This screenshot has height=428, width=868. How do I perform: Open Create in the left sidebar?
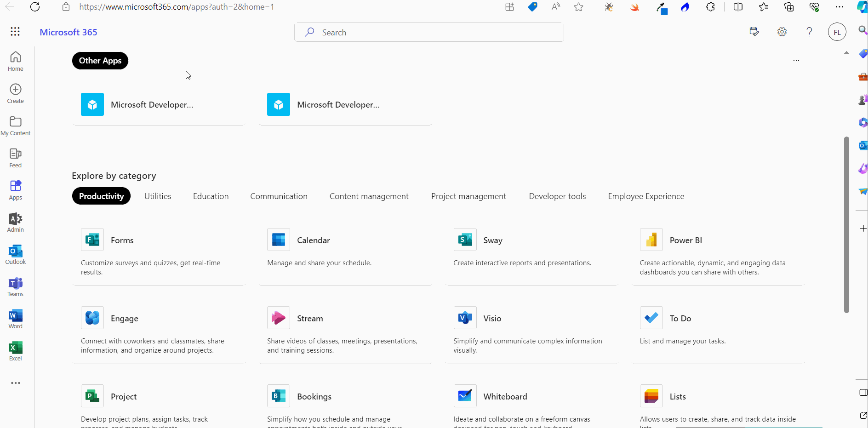click(x=15, y=93)
